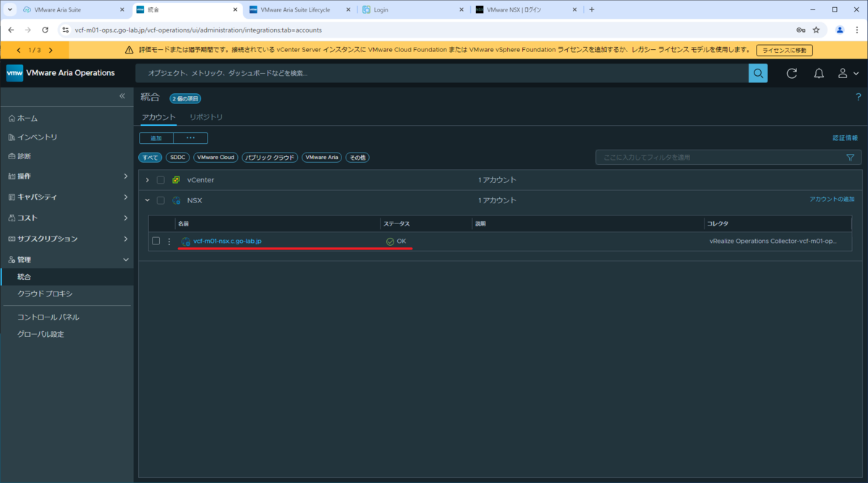
Task: Go to previous banner message arrow
Action: click(18, 50)
